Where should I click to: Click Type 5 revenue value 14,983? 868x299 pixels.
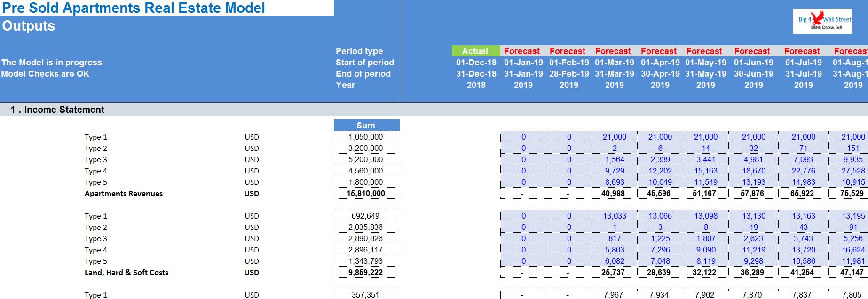804,182
